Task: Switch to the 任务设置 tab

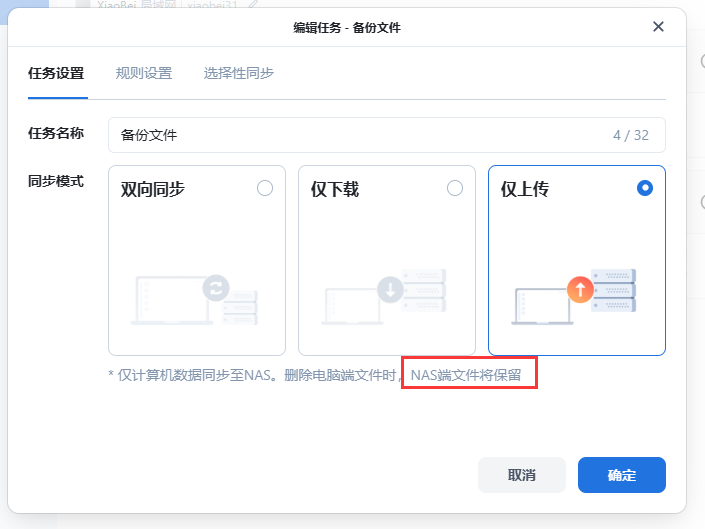Action: [56, 73]
